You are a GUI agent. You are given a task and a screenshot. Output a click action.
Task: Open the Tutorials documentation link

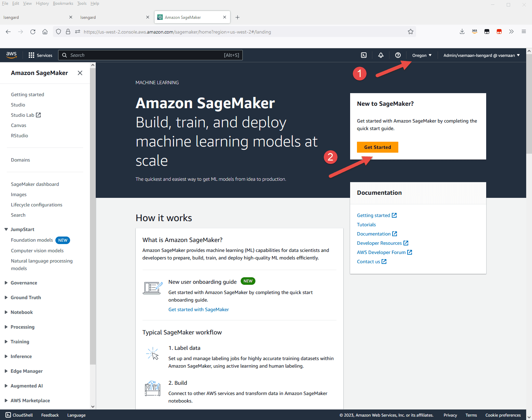[x=366, y=225]
